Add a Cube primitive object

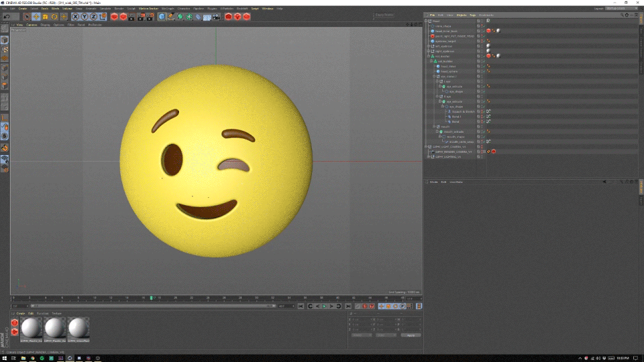coord(162,17)
